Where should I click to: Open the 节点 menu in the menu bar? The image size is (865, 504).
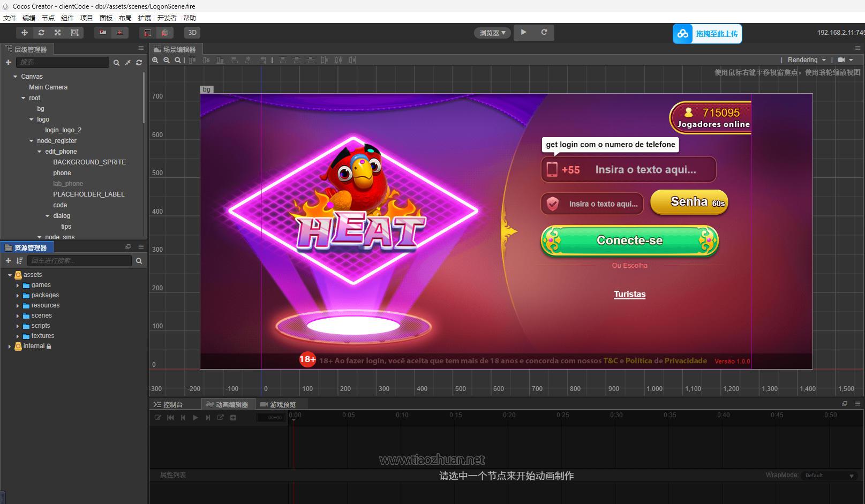(x=48, y=18)
